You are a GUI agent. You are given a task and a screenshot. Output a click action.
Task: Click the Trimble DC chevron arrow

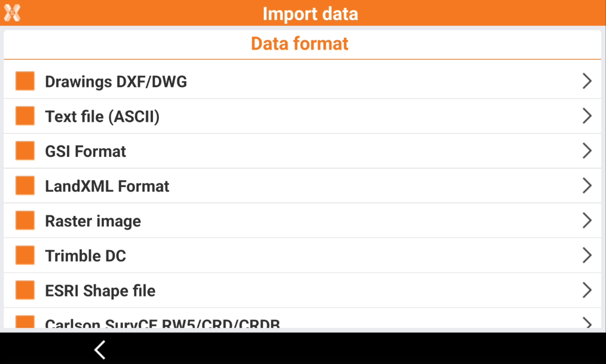587,255
